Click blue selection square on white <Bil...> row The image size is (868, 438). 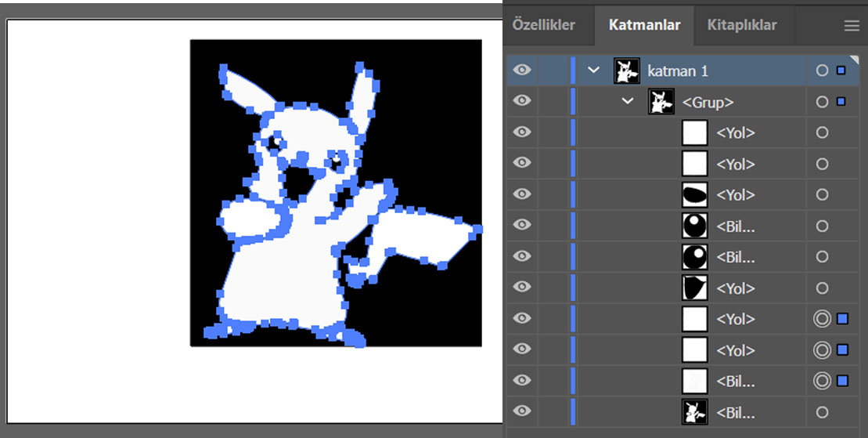point(842,381)
